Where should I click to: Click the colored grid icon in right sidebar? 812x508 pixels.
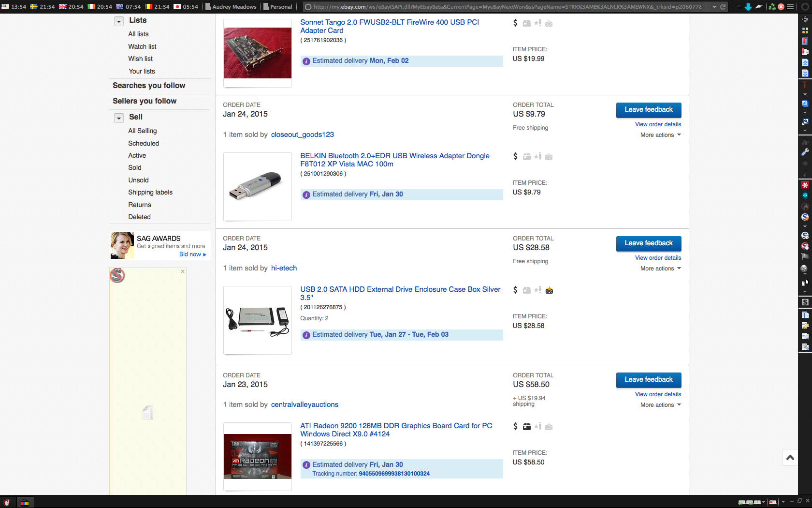tap(805, 30)
